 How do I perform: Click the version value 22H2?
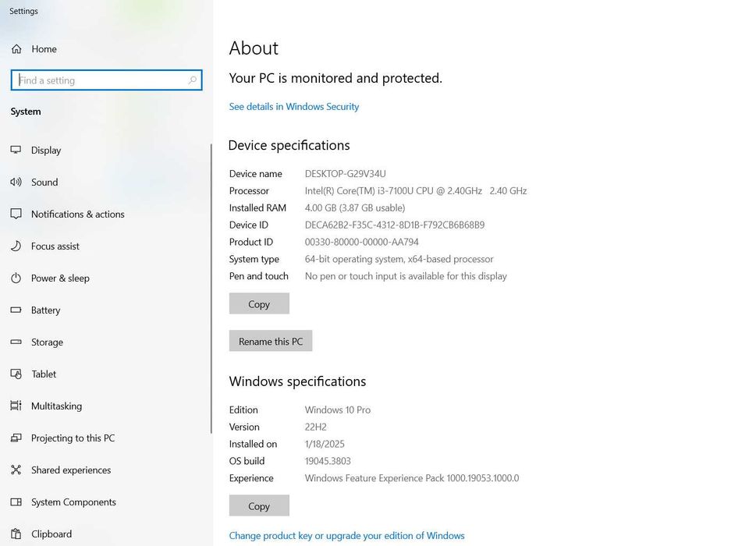[315, 427]
